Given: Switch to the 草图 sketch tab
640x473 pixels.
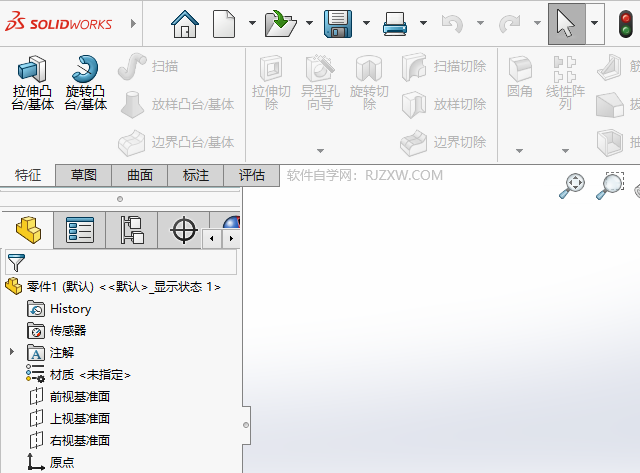Looking at the screenshot, I should pyautogui.click(x=84, y=175).
